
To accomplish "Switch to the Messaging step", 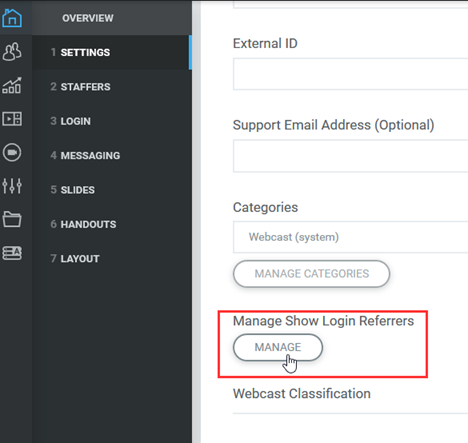I will click(112, 155).
